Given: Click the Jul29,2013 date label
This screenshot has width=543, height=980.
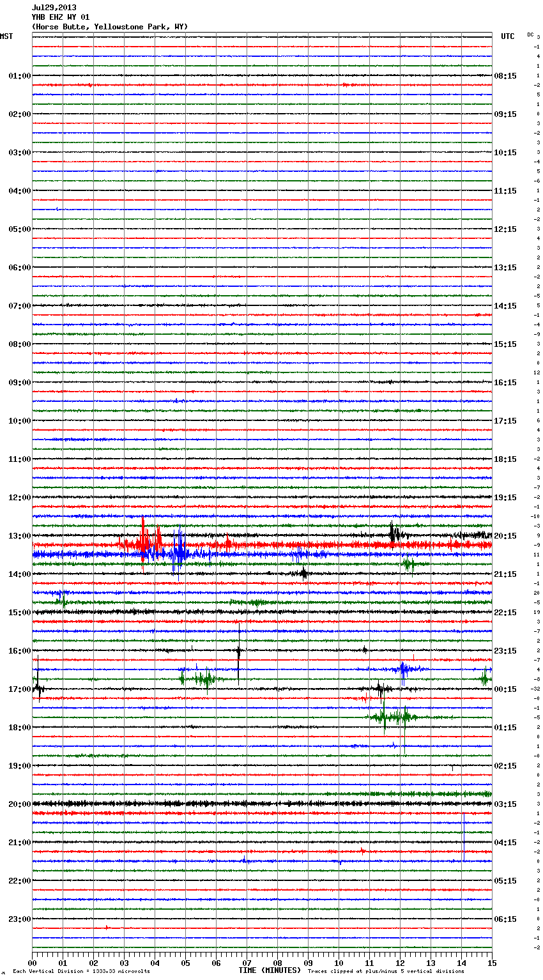Looking at the screenshot, I should pyautogui.click(x=54, y=8).
